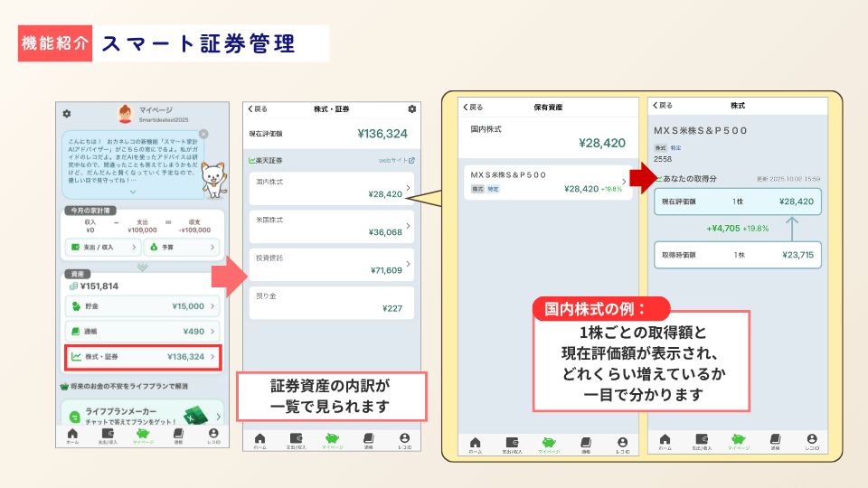The width and height of the screenshot is (868, 488).
Task: Click the 予算 button in 今月の家計簿
Action: coord(183,247)
